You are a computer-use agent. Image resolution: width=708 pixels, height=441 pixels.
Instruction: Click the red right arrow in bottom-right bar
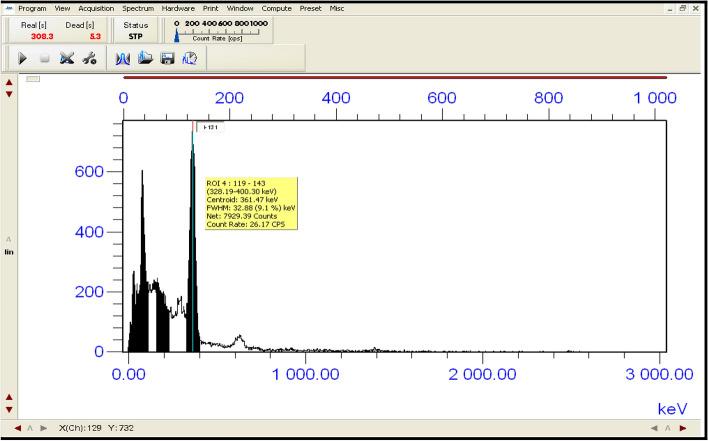(683, 428)
